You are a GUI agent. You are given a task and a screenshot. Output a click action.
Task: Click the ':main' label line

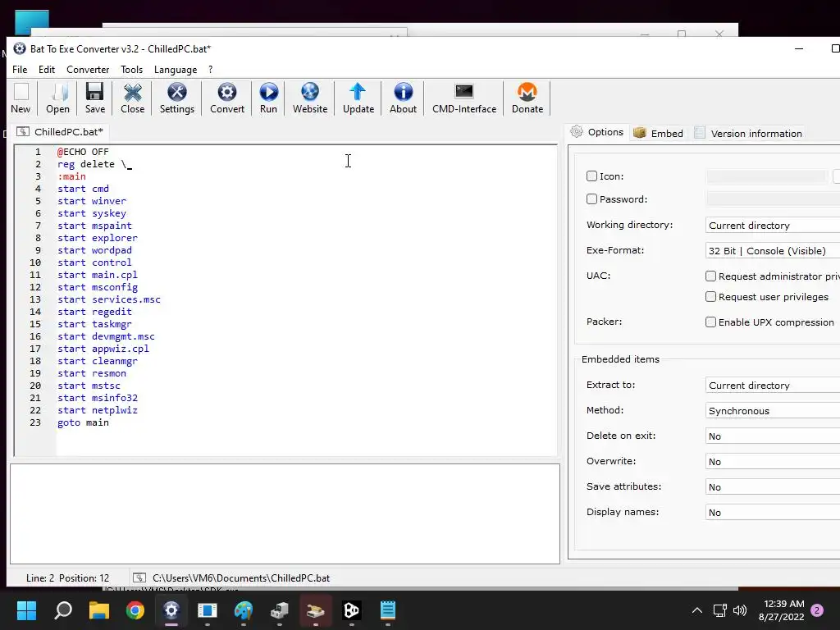(72, 176)
